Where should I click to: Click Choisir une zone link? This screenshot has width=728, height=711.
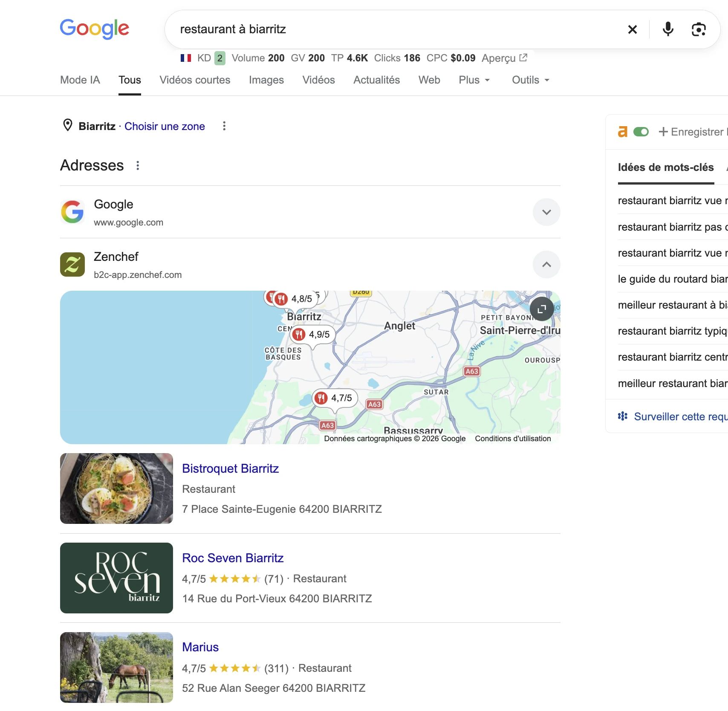(165, 126)
